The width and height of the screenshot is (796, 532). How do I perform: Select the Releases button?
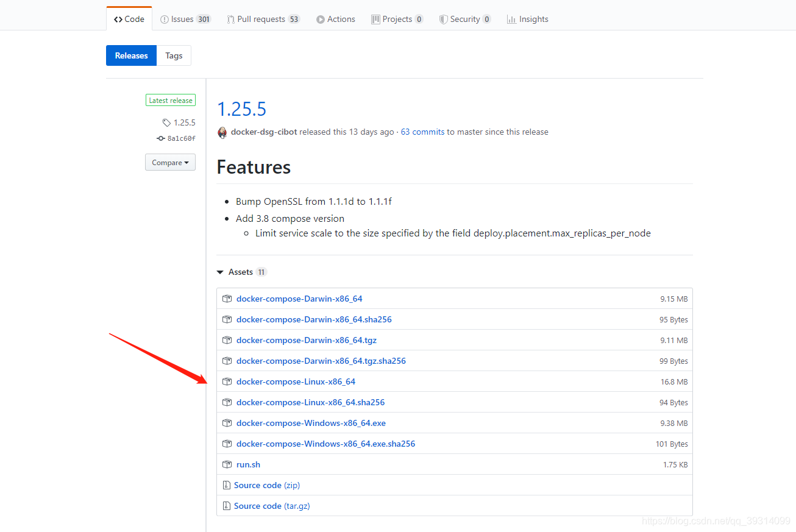[131, 55]
